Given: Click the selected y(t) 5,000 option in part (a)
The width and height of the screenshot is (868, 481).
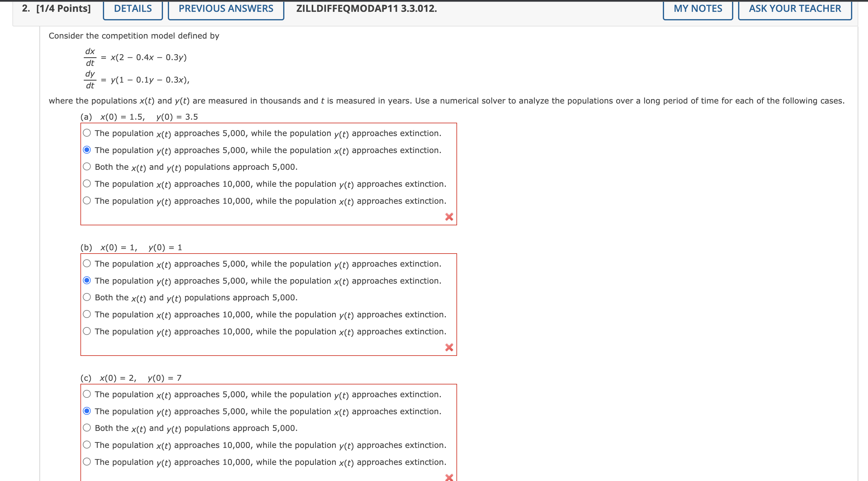Looking at the screenshot, I should [x=87, y=150].
